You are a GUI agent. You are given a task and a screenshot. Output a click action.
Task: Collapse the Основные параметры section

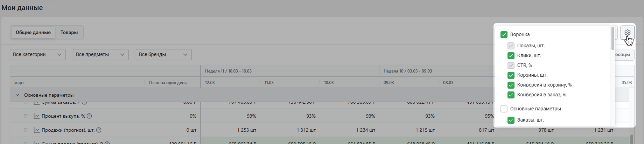coord(17,95)
